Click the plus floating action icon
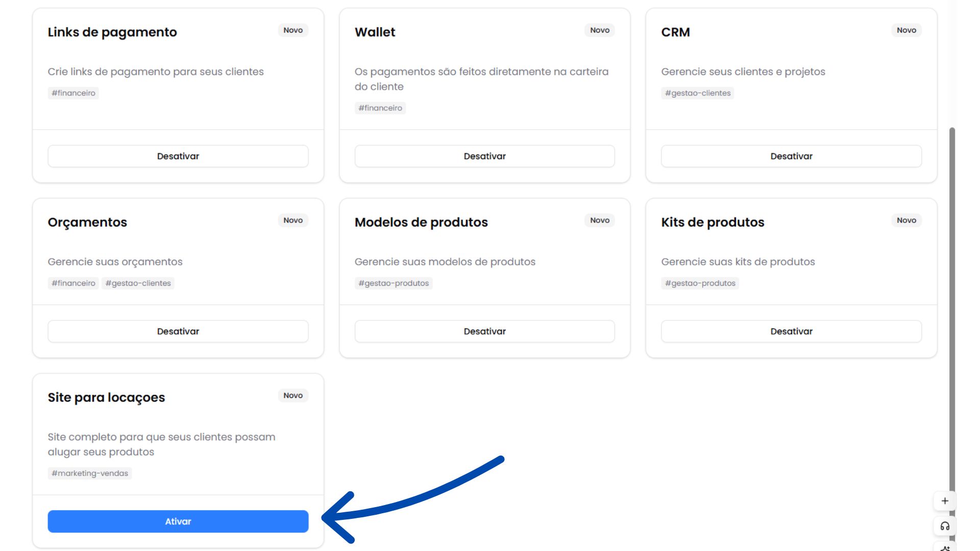 coord(944,501)
